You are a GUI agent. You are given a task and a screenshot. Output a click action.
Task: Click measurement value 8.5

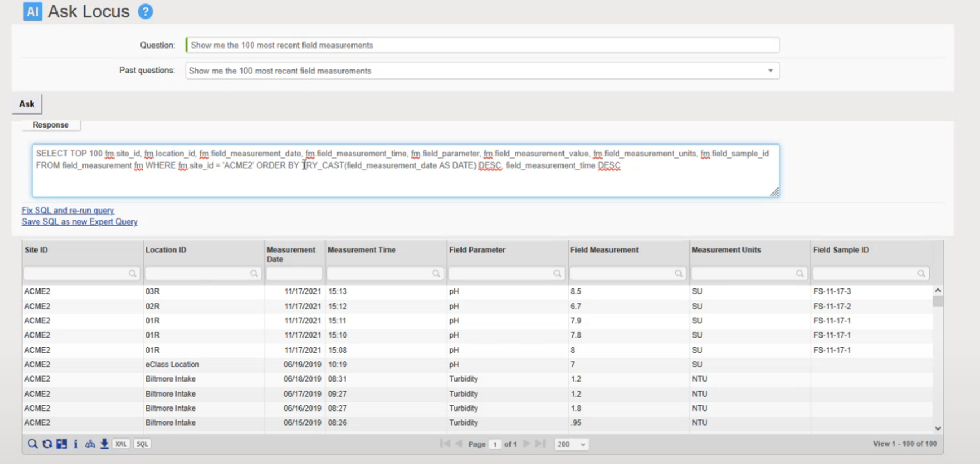[x=575, y=291]
